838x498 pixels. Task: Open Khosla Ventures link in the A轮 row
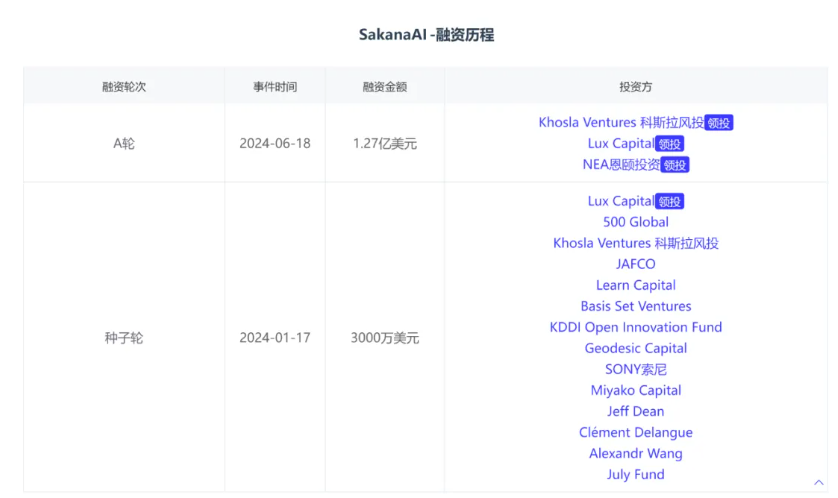(x=620, y=123)
